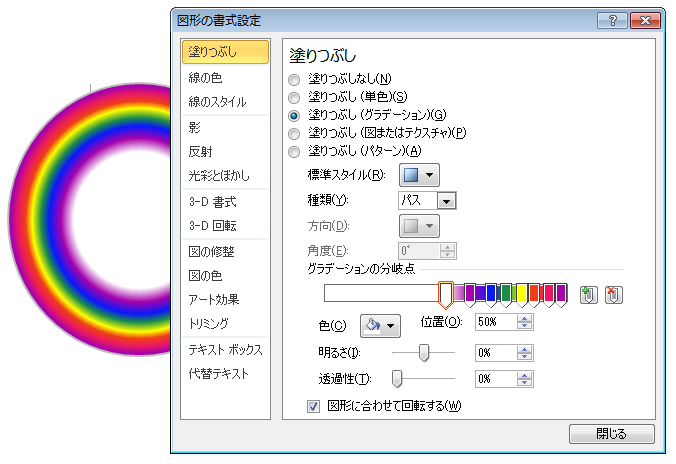This screenshot has height=464, width=676.
Task: Switch to 影 category
Action: [x=225, y=128]
